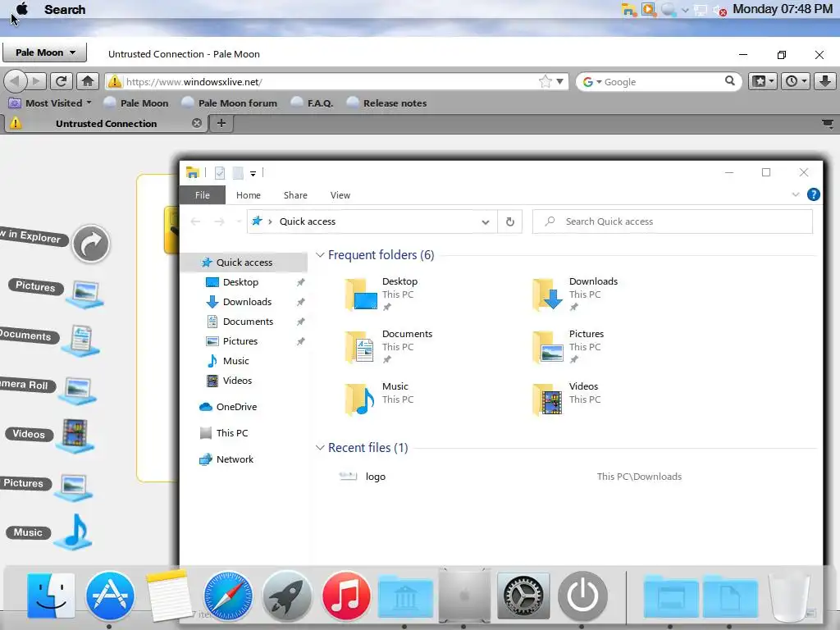Click the search magnifier in Pale Moon

(729, 81)
